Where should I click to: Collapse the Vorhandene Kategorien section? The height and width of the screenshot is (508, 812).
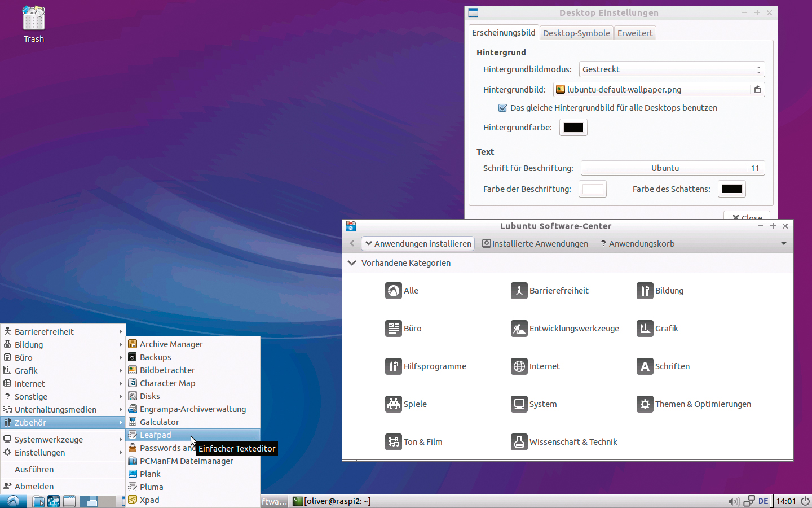(352, 263)
